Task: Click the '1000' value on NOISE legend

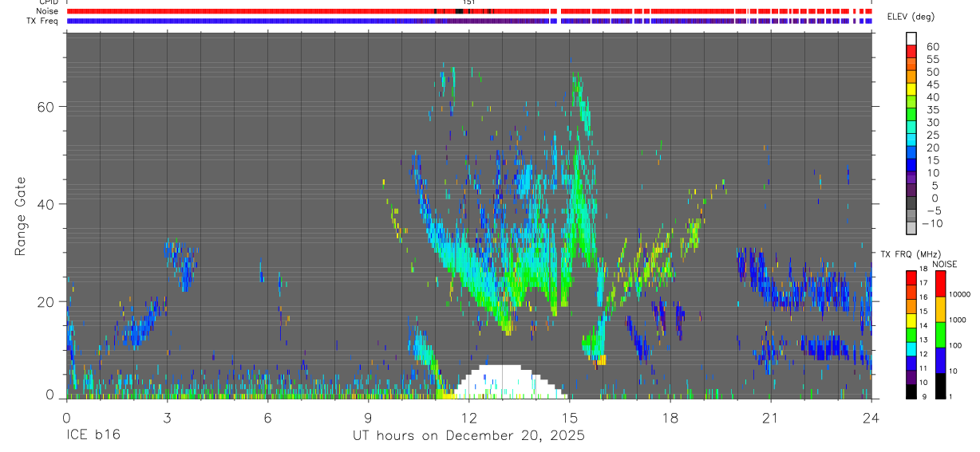Action: click(x=959, y=320)
